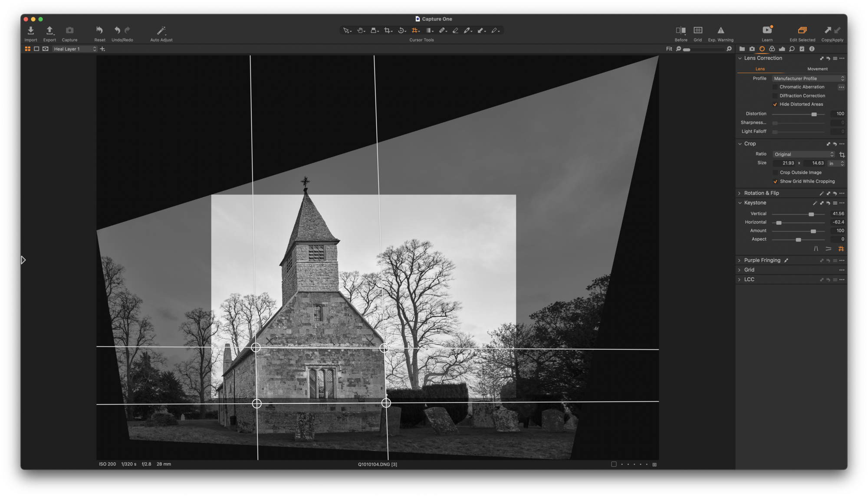Expand the Rotation & Flip panel
This screenshot has height=497, width=868.
pyautogui.click(x=740, y=193)
